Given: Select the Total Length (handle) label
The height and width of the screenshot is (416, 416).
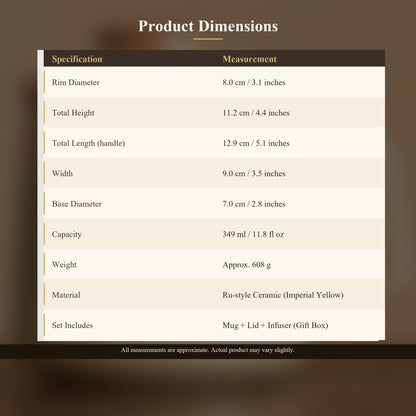Looking at the screenshot, I should point(88,143).
